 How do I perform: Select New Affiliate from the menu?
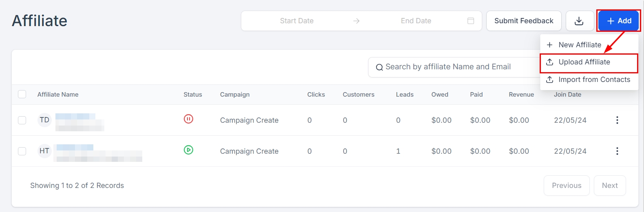tap(579, 45)
